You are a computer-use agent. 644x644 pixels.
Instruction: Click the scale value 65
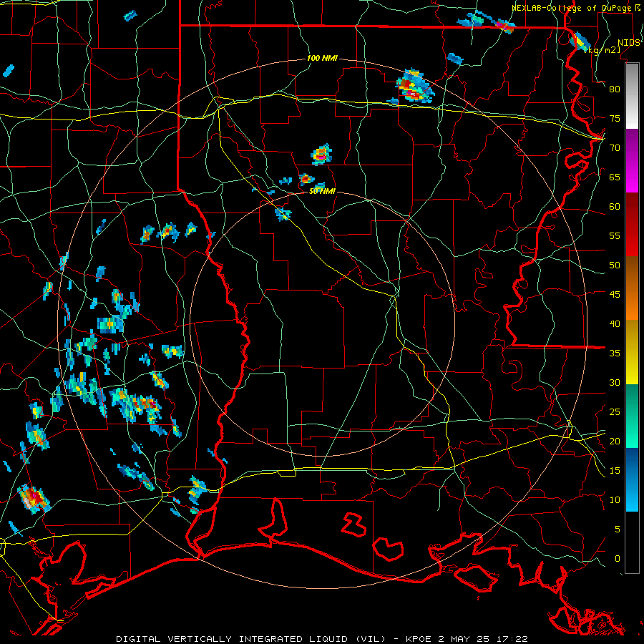pyautogui.click(x=615, y=177)
